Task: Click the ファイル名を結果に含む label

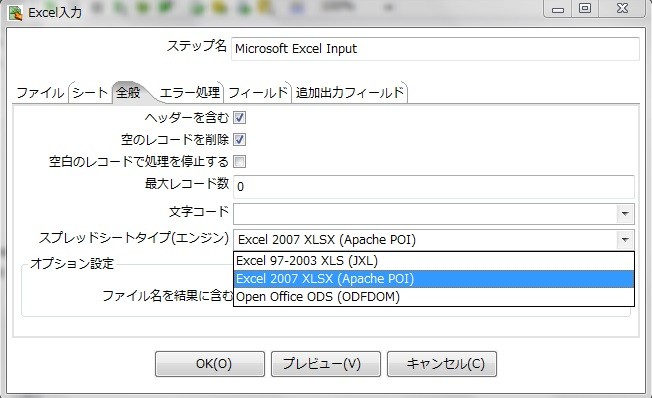Action: pos(168,296)
